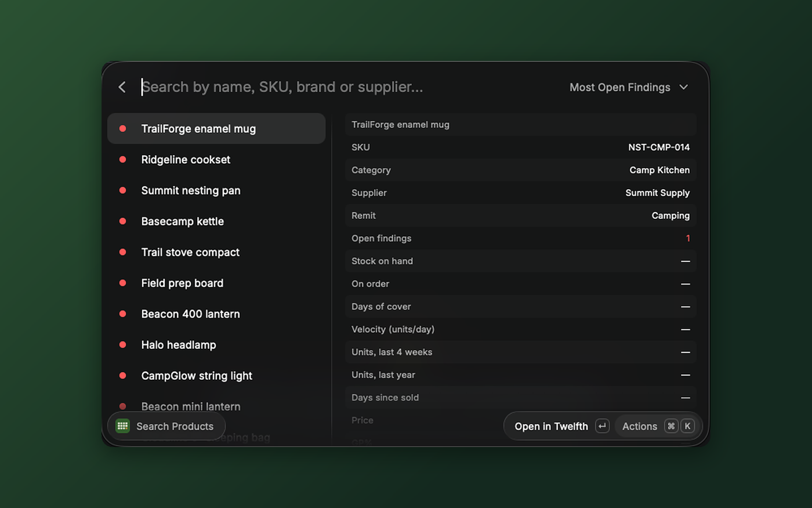Pick Trail stove compact from list

[216, 252]
